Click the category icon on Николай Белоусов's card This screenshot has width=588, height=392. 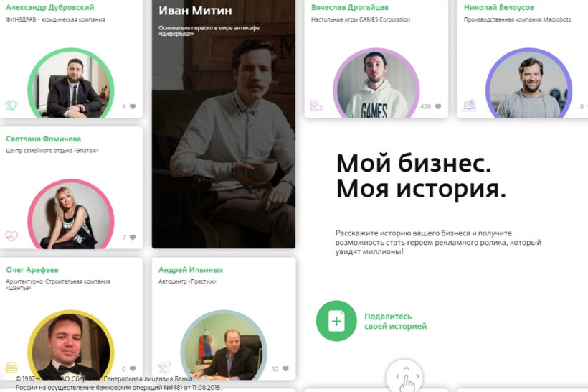click(469, 106)
